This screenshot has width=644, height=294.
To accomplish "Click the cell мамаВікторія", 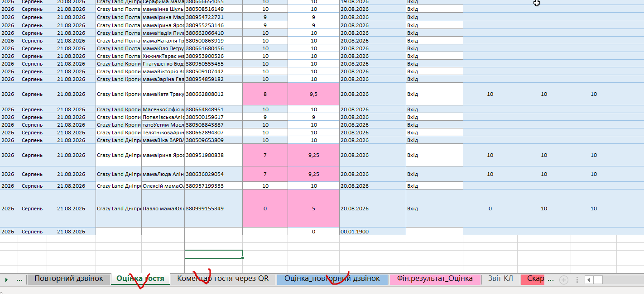I will (163, 71).
